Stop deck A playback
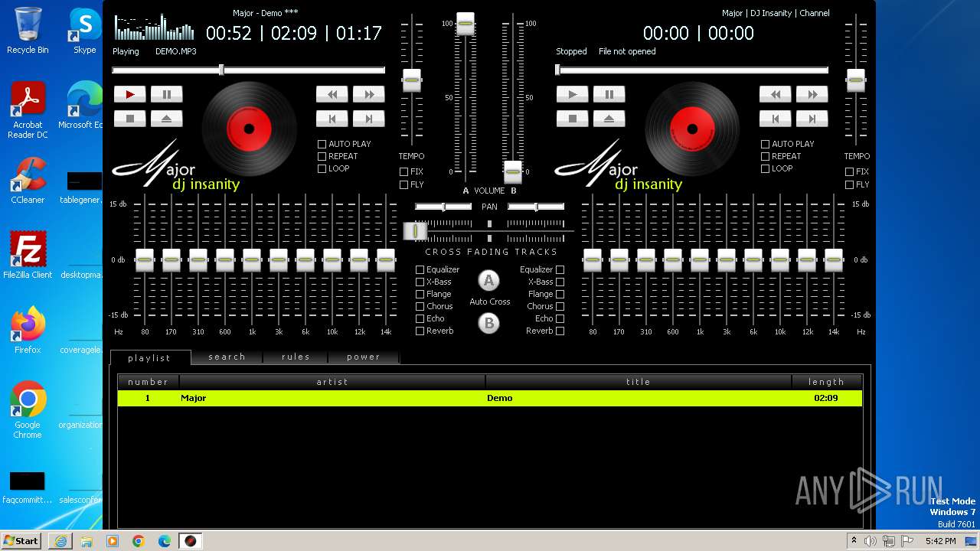Screen dimensions: 980x551 point(130,119)
